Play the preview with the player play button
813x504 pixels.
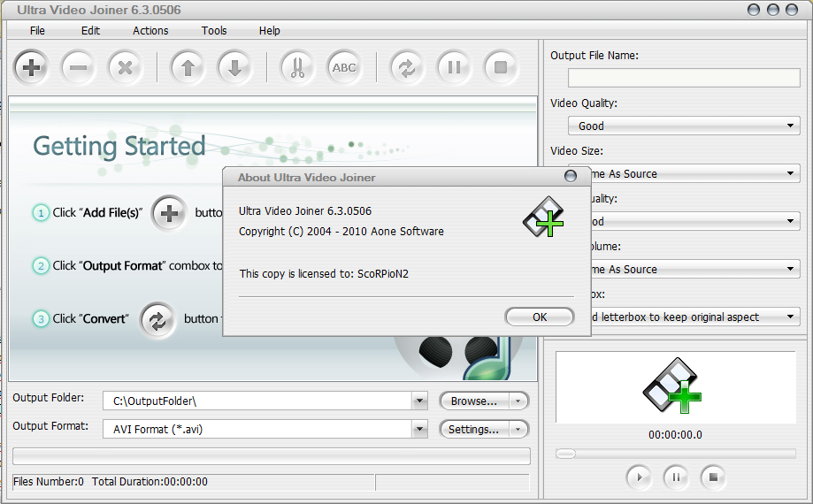(639, 477)
